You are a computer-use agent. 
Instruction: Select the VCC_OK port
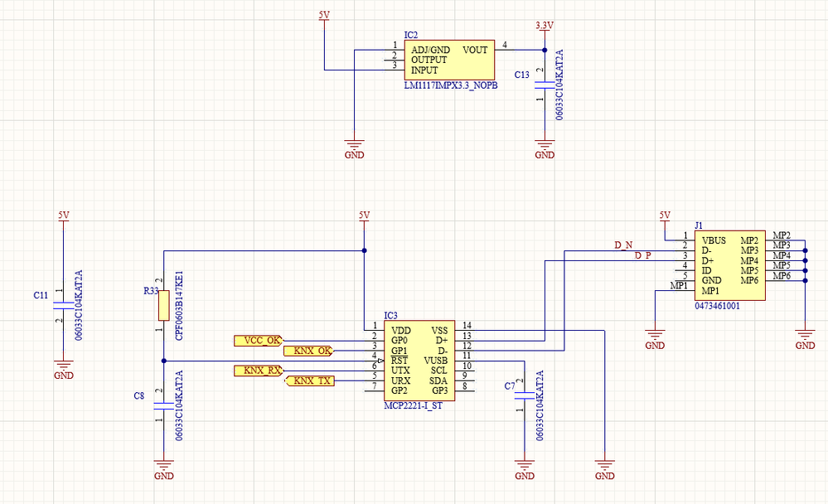coord(259,341)
